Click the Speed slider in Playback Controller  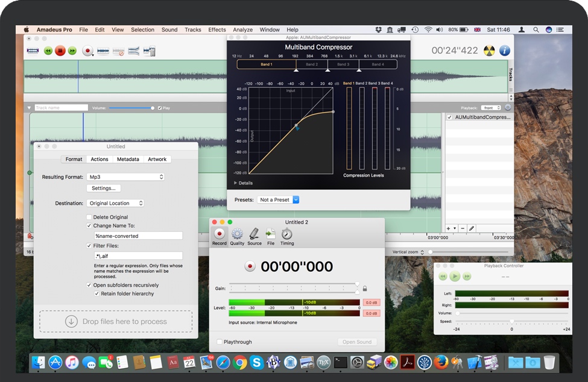(512, 321)
